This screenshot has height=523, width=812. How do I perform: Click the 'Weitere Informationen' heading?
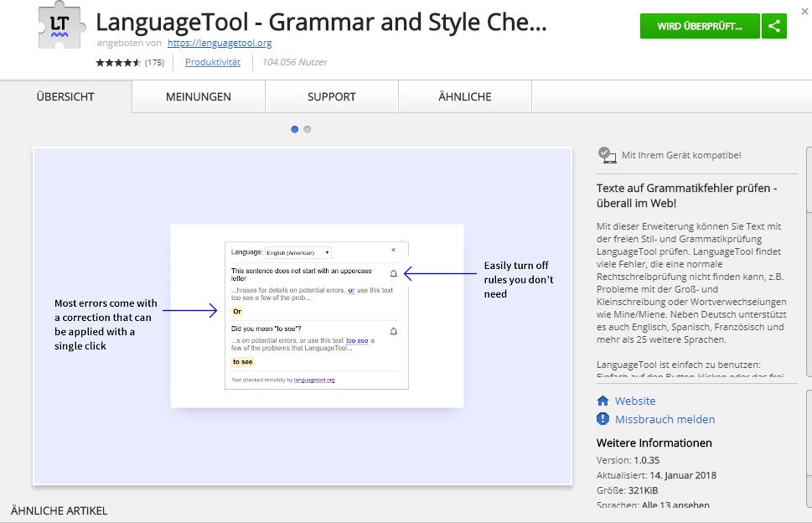(654, 443)
